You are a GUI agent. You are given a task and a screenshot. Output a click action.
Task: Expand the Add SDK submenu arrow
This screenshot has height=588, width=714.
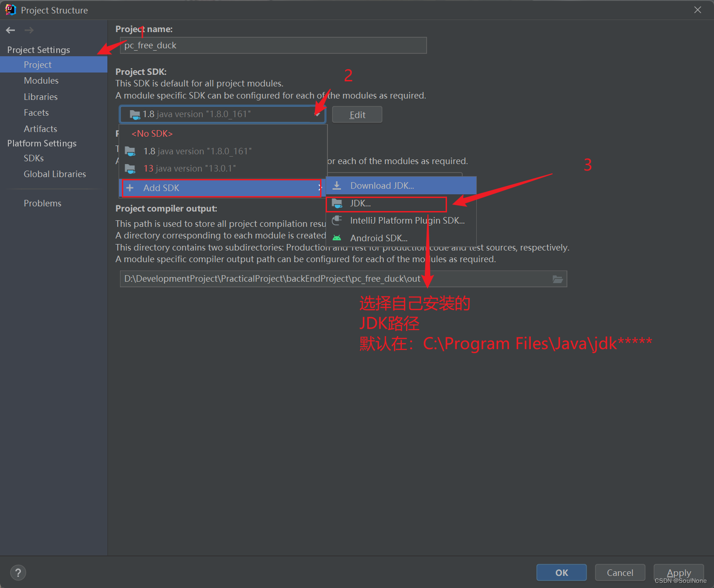click(x=320, y=188)
